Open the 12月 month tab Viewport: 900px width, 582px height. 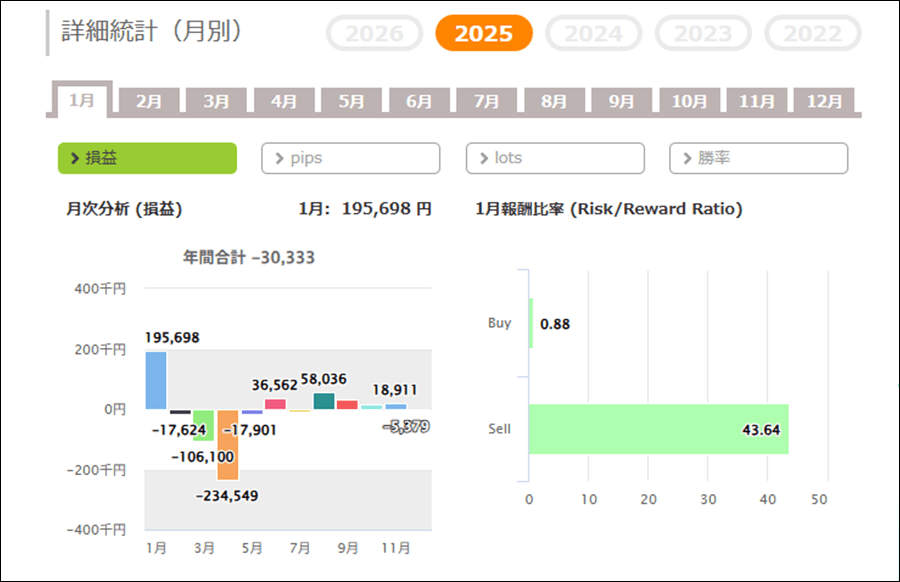coord(824,101)
